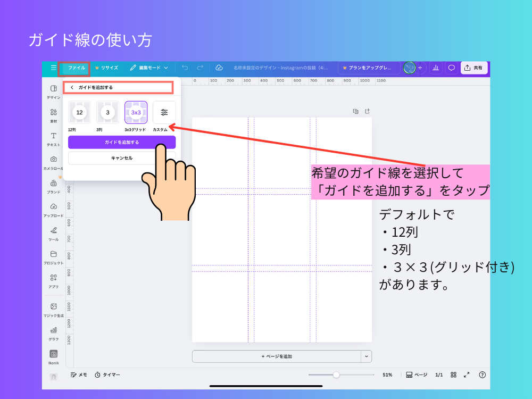Image resolution: width=532 pixels, height=399 pixels.
Task: Click the undo arrow in the toolbar
Action: point(185,68)
